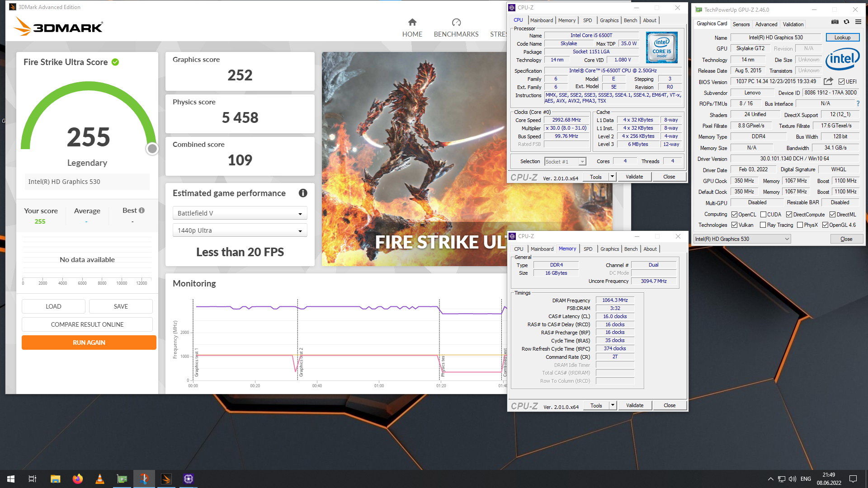
Task: Click GPU-Z screenshot camera icon
Action: 835,22
